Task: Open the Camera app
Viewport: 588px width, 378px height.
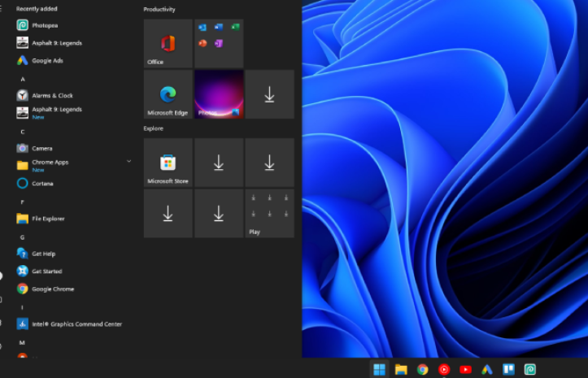Action: click(73, 148)
